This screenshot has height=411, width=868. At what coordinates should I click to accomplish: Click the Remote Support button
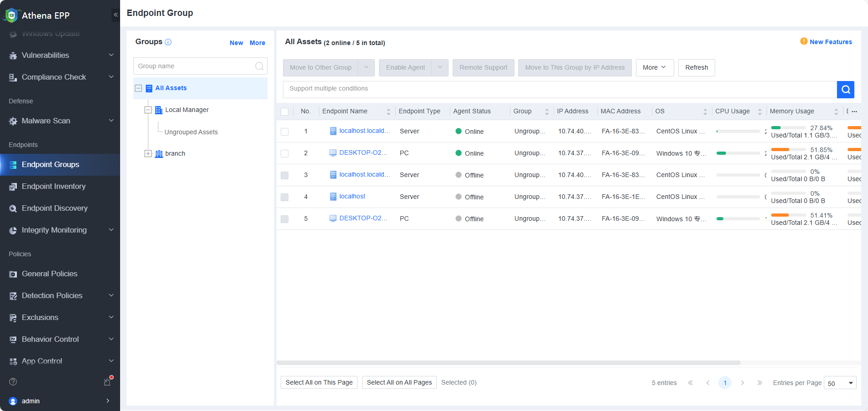point(483,67)
